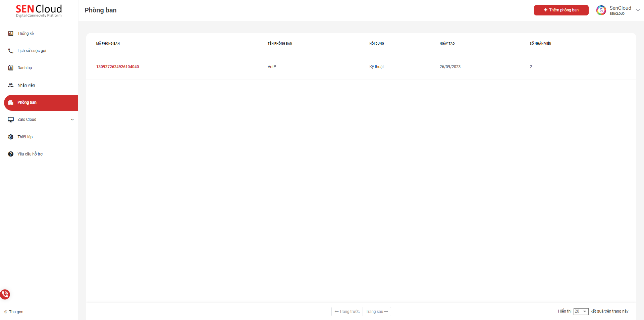Click the SenCloud avatar logo
This screenshot has width=644, height=320.
pos(601,10)
